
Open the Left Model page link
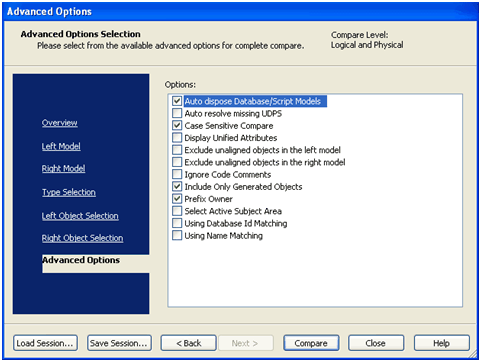pyautogui.click(x=61, y=146)
